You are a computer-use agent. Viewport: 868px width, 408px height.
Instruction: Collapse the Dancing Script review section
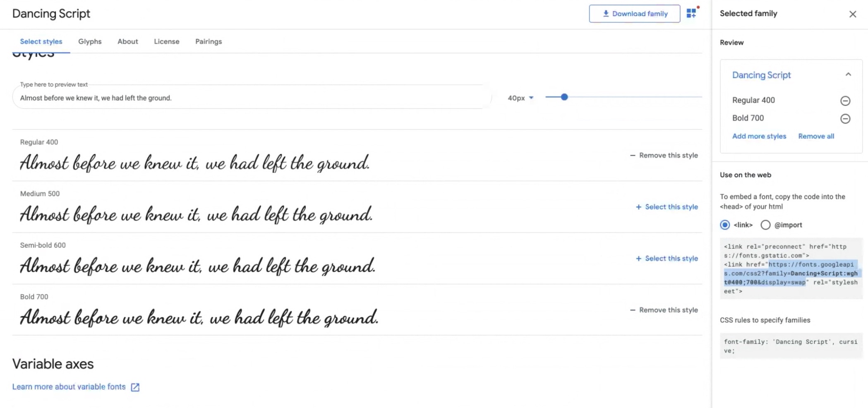coord(848,75)
